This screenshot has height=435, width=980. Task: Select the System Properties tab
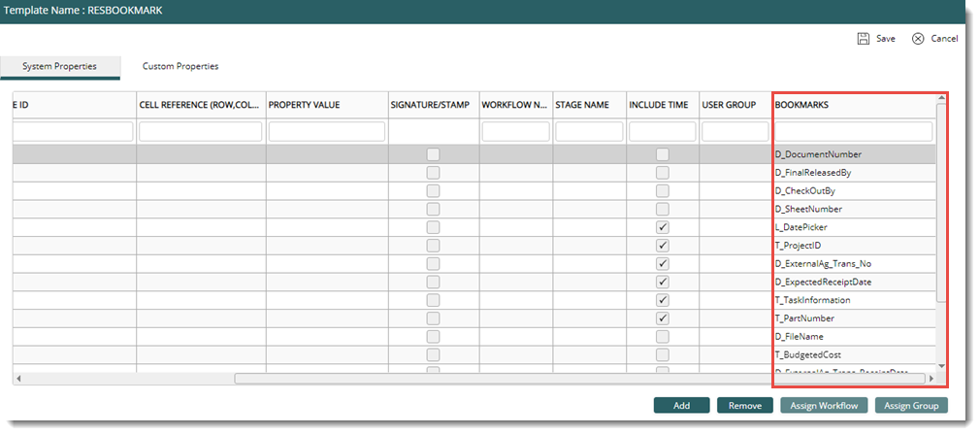(x=59, y=66)
